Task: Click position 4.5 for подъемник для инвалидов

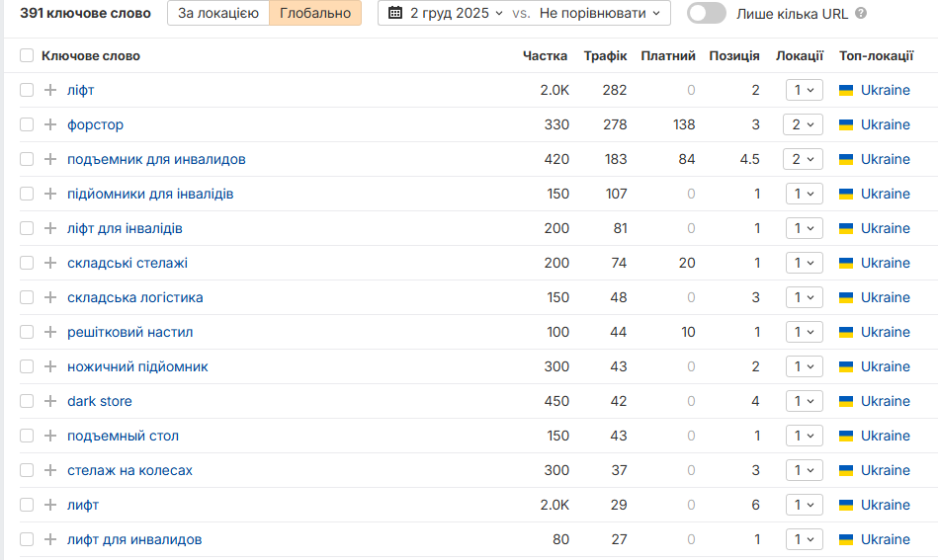Action: click(749, 159)
